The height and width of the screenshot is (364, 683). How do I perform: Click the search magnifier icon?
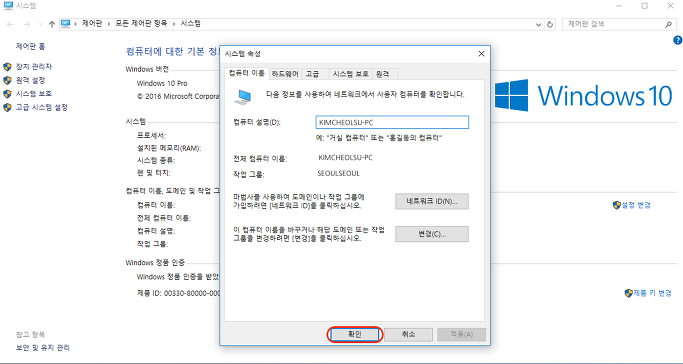(x=669, y=25)
